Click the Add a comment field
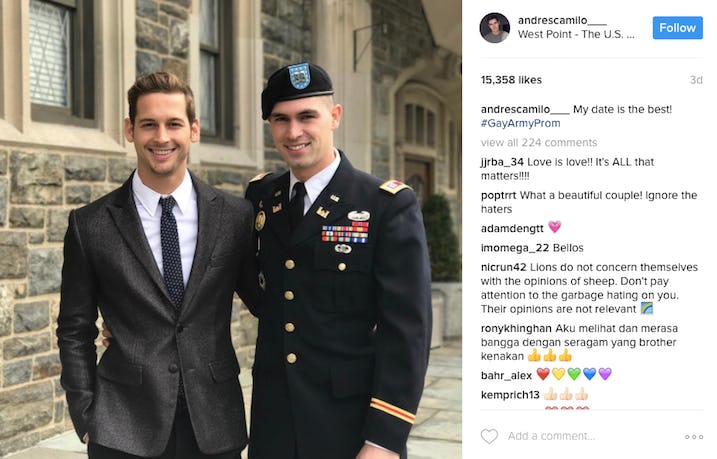Image resolution: width=717 pixels, height=459 pixels. 551,436
